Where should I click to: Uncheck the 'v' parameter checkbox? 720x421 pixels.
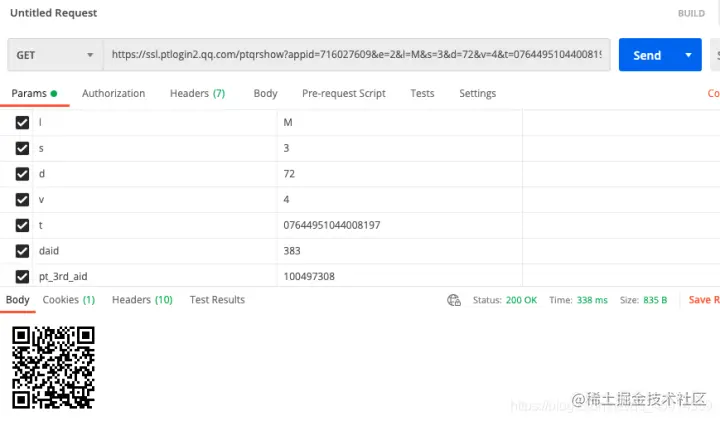pos(22,200)
